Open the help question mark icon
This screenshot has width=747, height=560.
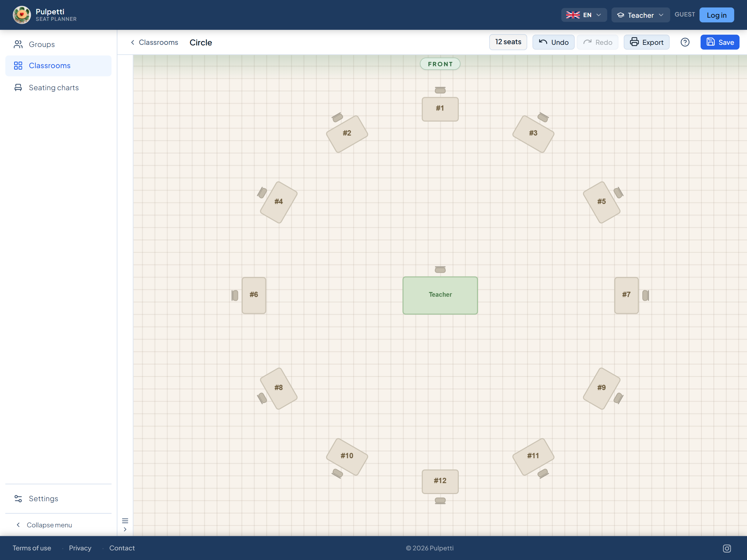point(685,42)
